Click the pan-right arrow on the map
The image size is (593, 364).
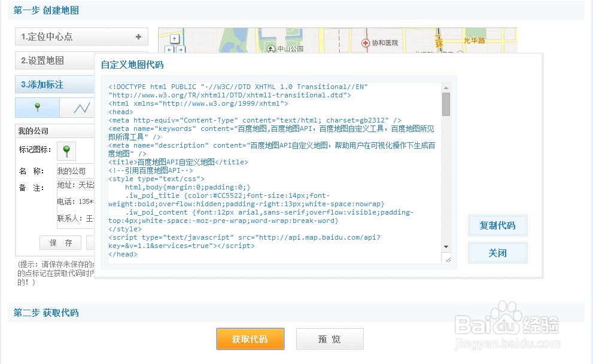coord(181,50)
